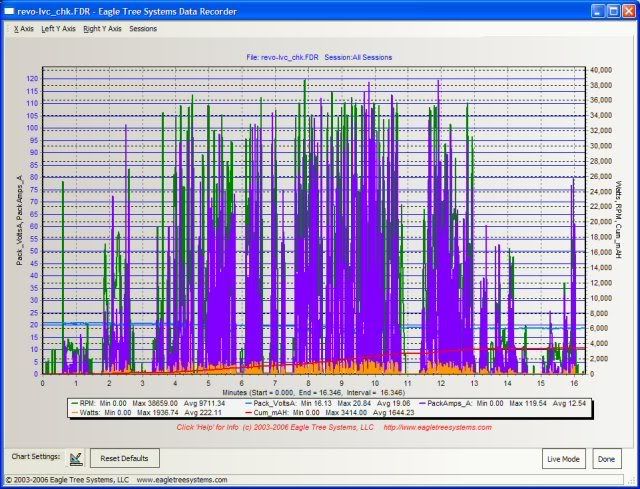The image size is (640, 489).
Task: Click the chart settings icon
Action: click(x=77, y=458)
